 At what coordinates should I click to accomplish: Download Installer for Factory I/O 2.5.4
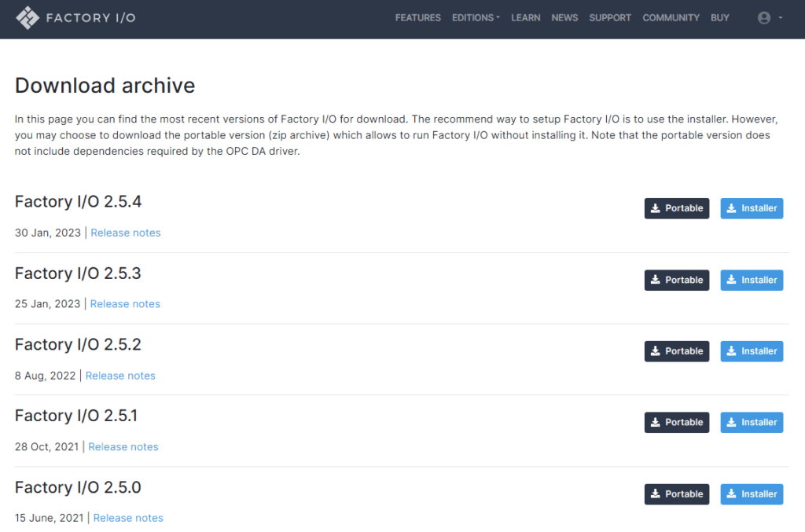pyautogui.click(x=752, y=208)
